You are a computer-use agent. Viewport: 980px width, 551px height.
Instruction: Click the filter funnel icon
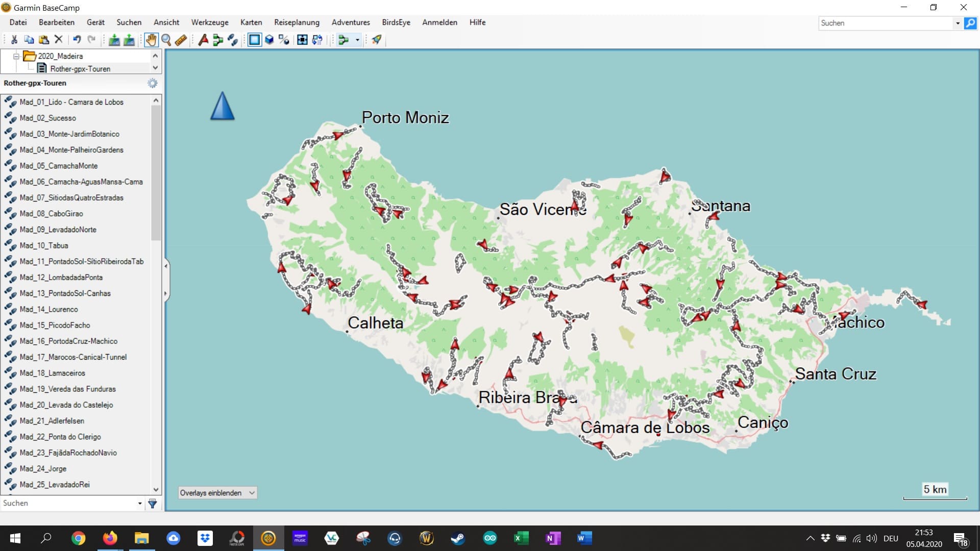[x=152, y=504]
